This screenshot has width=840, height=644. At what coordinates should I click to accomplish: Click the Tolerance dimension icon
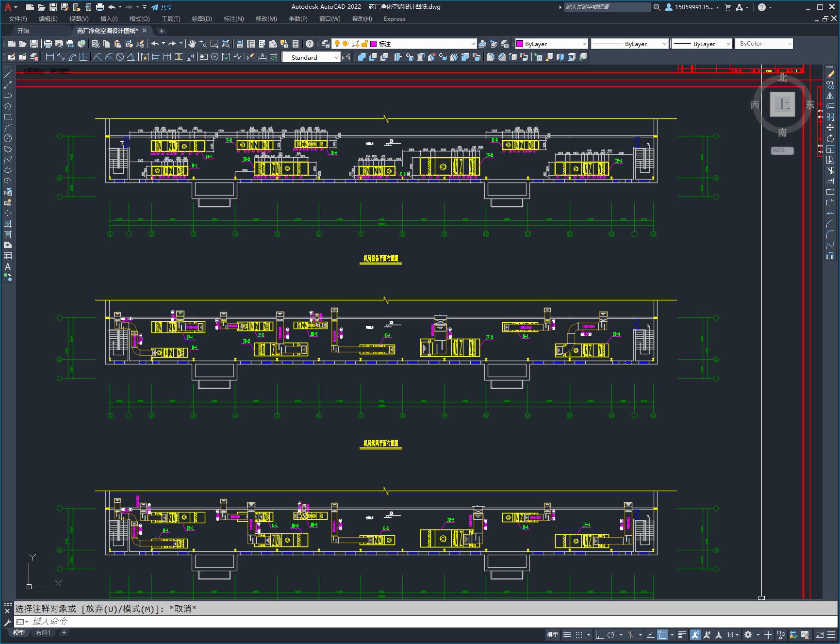click(x=204, y=57)
